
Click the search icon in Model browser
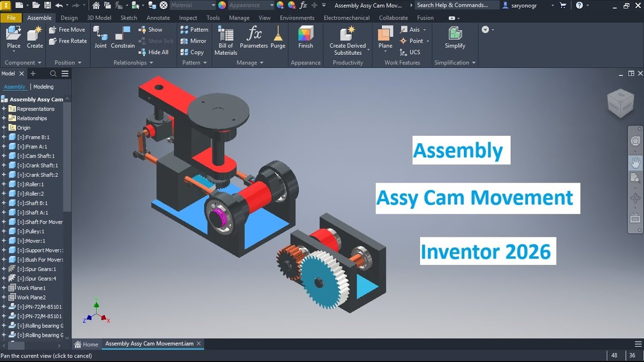coord(53,74)
